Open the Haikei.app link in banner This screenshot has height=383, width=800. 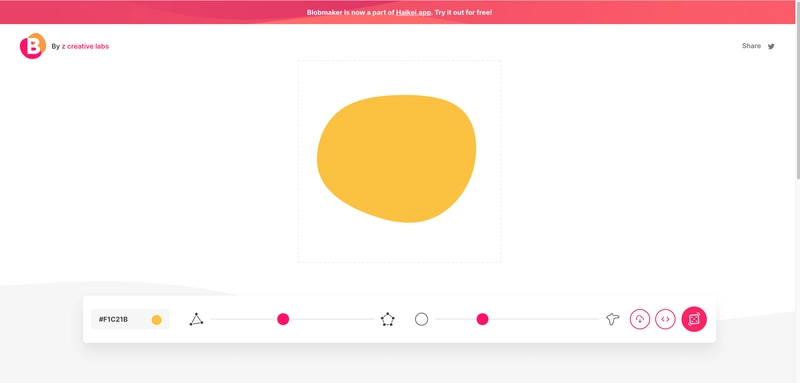413,12
